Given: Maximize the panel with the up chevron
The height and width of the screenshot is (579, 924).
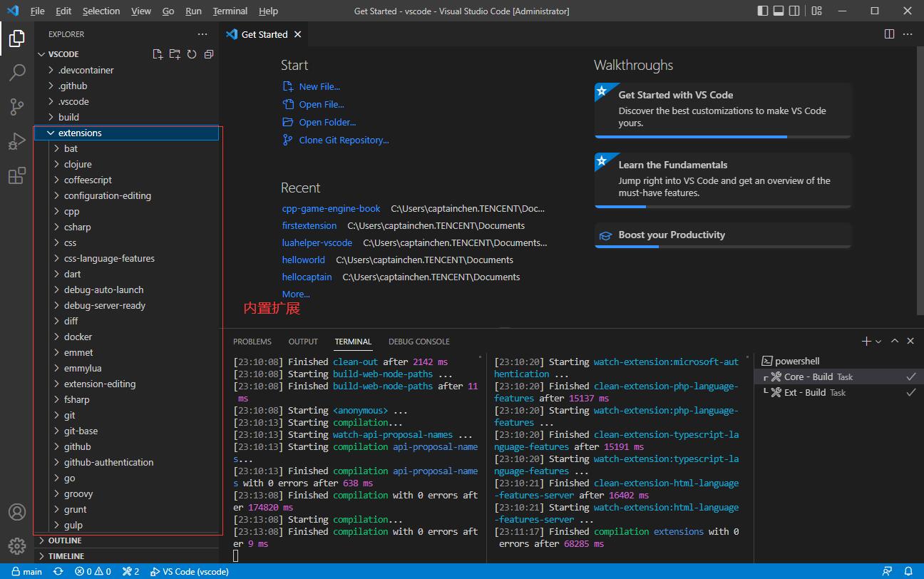Looking at the screenshot, I should coord(895,342).
